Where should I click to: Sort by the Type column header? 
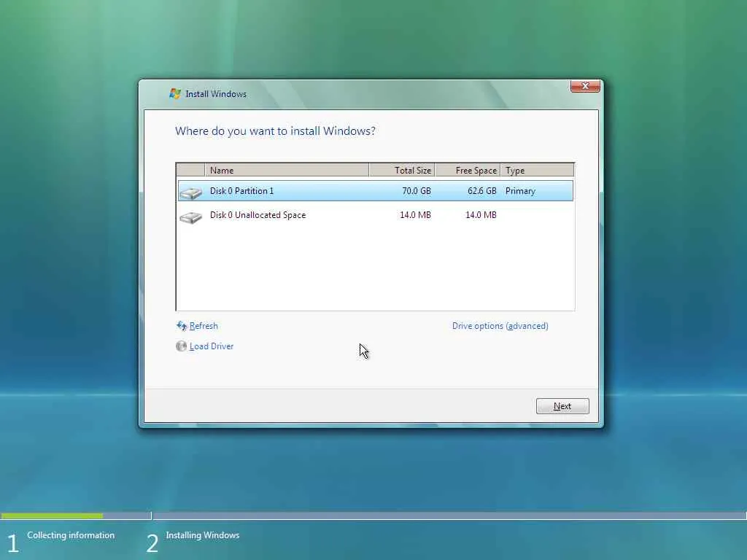point(538,170)
